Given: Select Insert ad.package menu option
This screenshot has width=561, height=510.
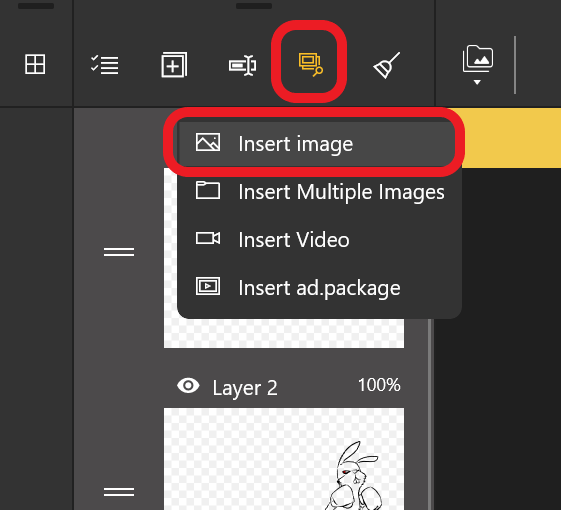Looking at the screenshot, I should point(319,287).
